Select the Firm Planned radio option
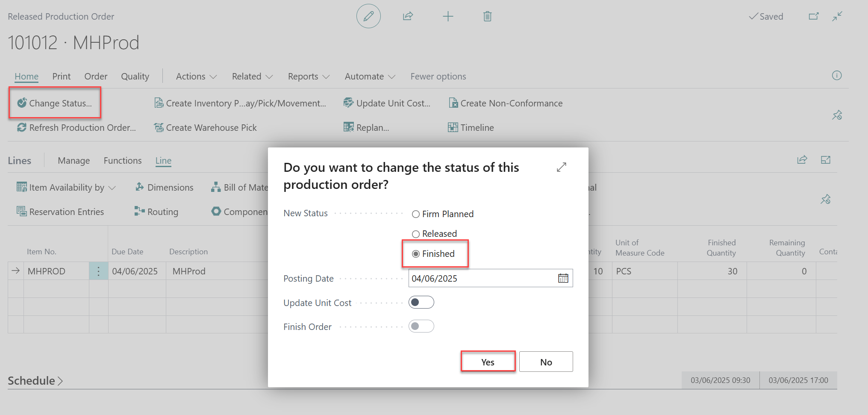 415,214
